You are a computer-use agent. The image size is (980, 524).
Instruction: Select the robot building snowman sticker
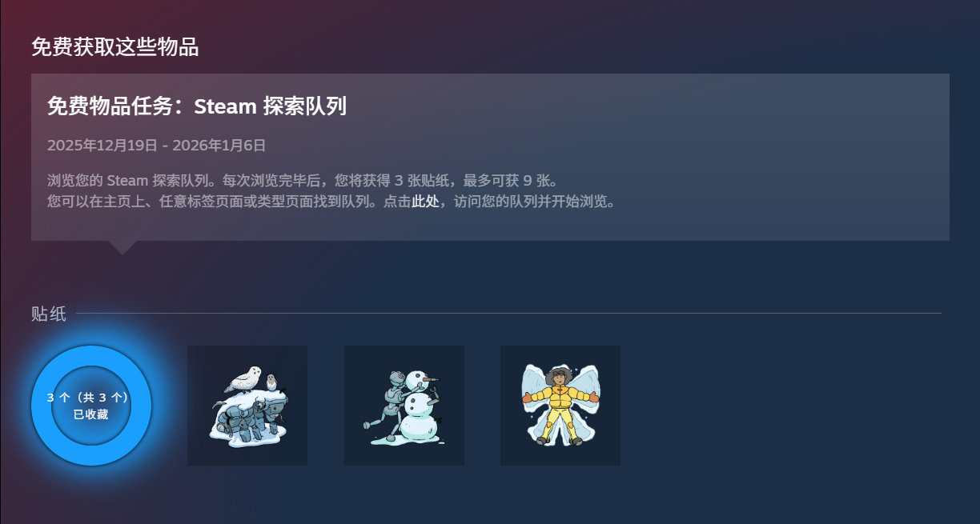(x=404, y=406)
